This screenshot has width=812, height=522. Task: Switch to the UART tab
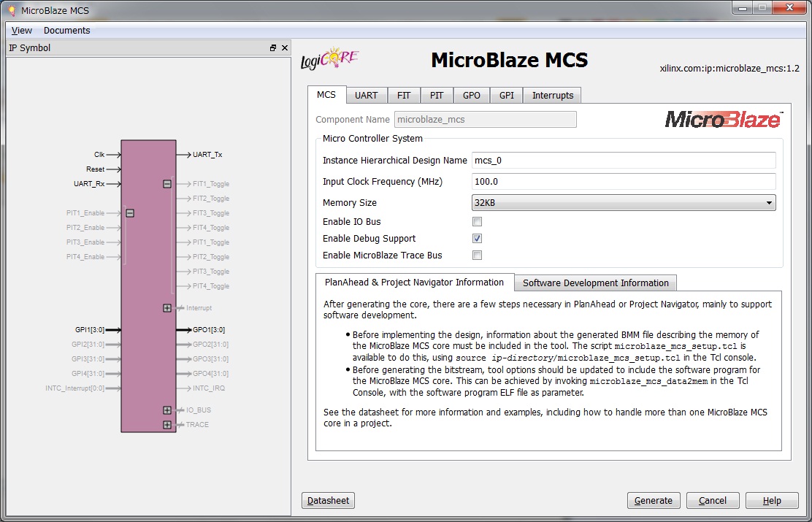(x=367, y=96)
